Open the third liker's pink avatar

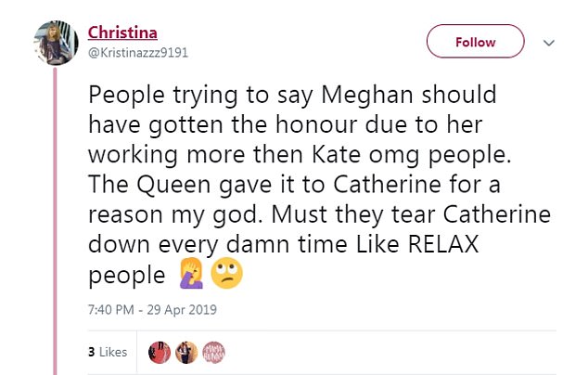214,352
